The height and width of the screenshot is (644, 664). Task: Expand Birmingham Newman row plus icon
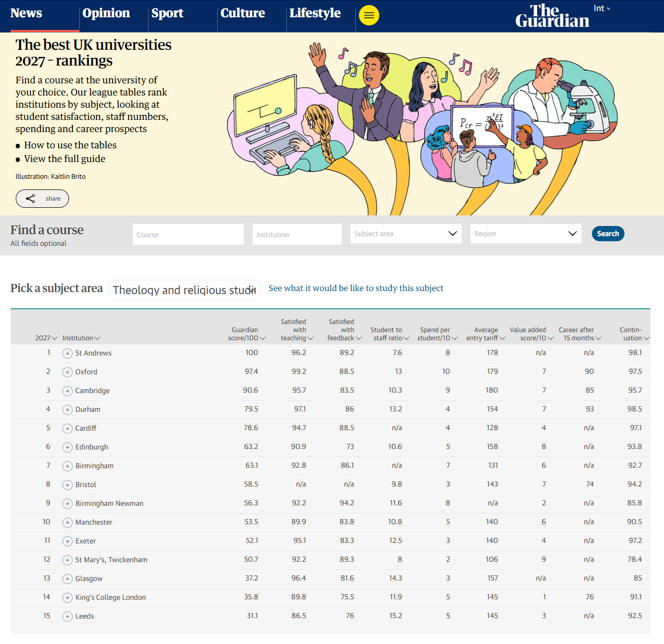(68, 504)
